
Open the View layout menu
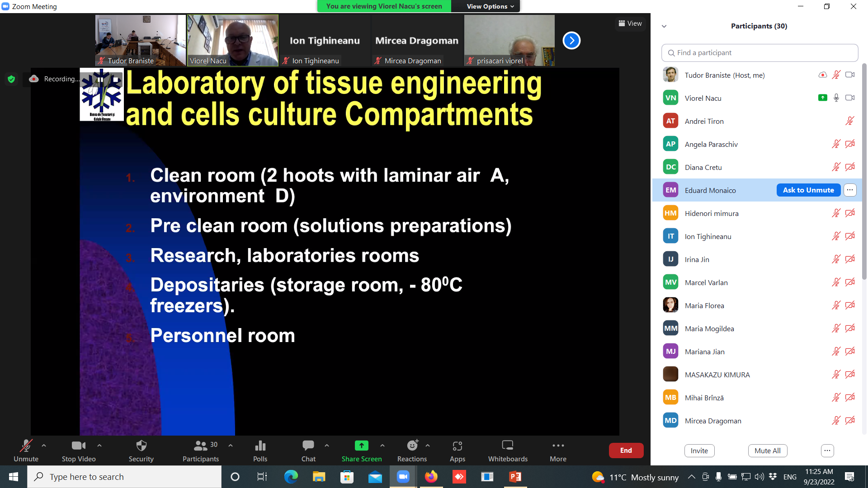[x=630, y=23]
